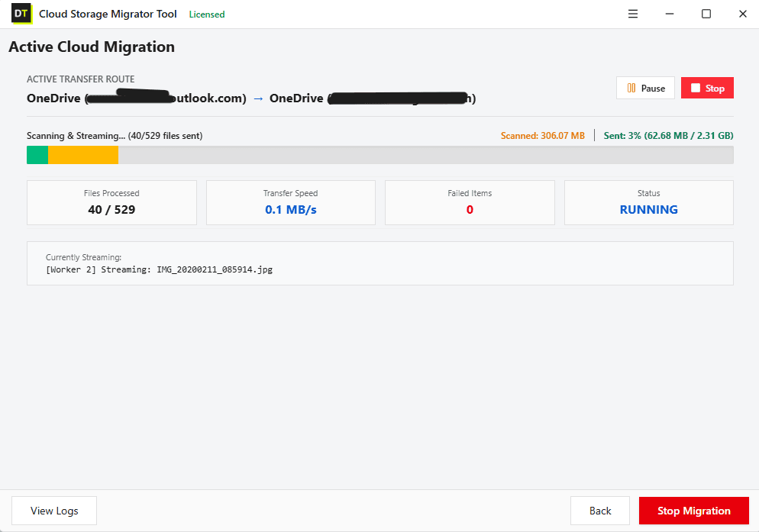This screenshot has width=759, height=532.
Task: Maximize the migrator window
Action: pyautogui.click(x=706, y=14)
